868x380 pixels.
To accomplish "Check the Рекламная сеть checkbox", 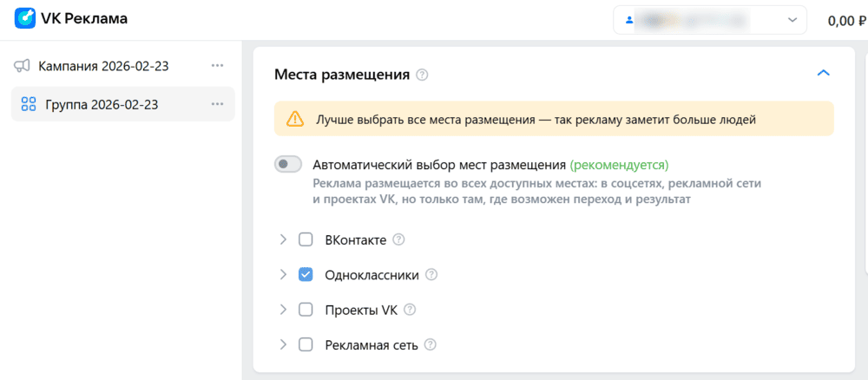I will pos(306,344).
